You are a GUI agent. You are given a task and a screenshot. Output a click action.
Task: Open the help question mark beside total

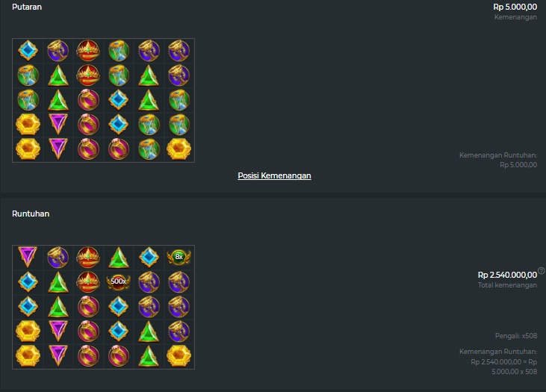tap(541, 270)
